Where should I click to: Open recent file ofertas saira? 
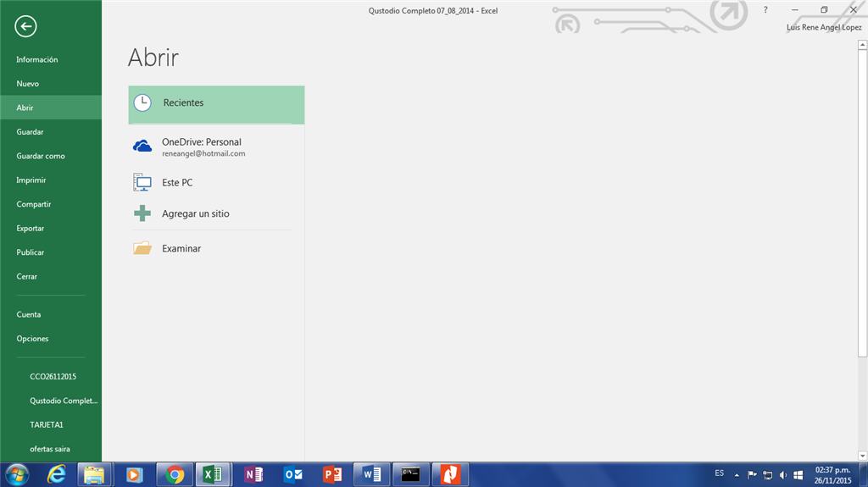click(x=50, y=449)
